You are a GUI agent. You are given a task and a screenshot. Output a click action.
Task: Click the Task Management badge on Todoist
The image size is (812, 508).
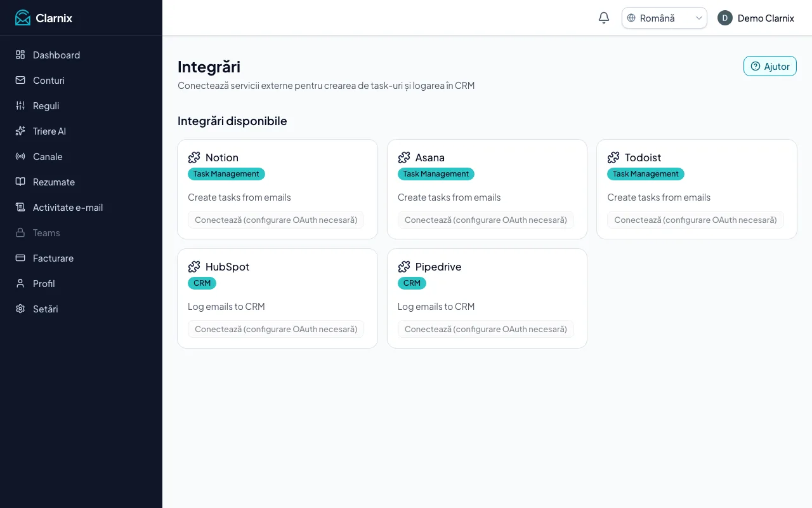[x=646, y=174]
